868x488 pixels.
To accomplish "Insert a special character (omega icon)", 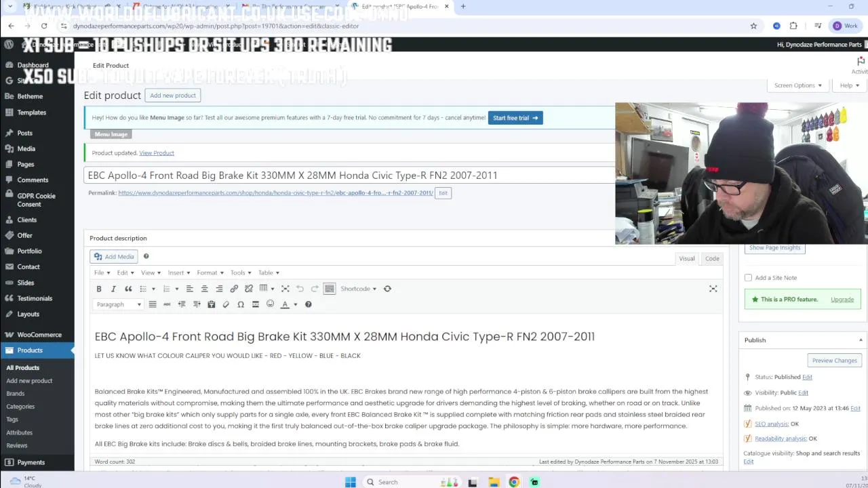I will pyautogui.click(x=241, y=304).
